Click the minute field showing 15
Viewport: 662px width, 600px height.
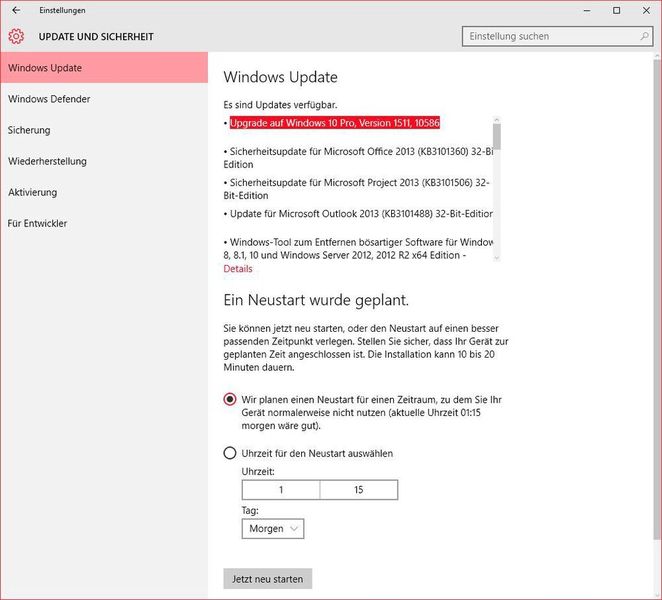[359, 490]
